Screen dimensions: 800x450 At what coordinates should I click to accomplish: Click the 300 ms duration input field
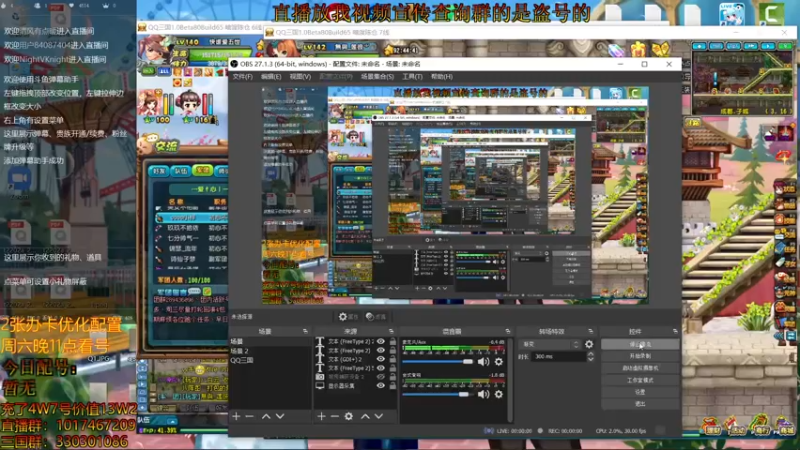click(x=559, y=357)
